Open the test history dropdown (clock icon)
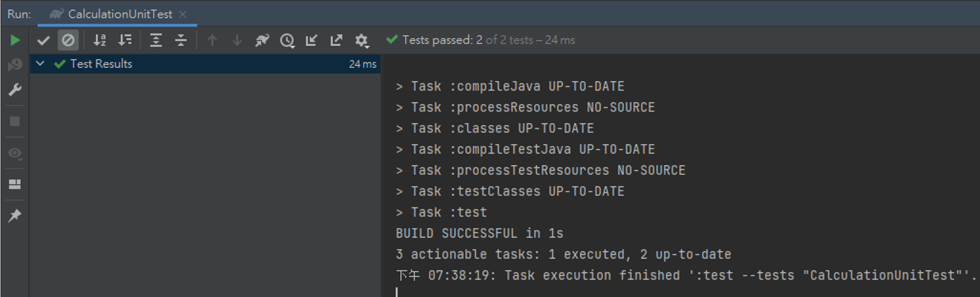This screenshot has width=980, height=297. coord(287,40)
